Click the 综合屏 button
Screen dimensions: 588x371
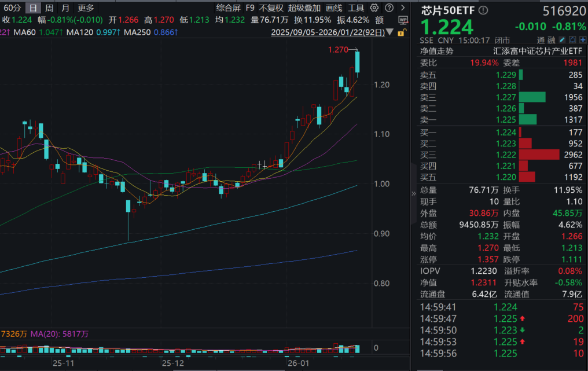pos(228,8)
